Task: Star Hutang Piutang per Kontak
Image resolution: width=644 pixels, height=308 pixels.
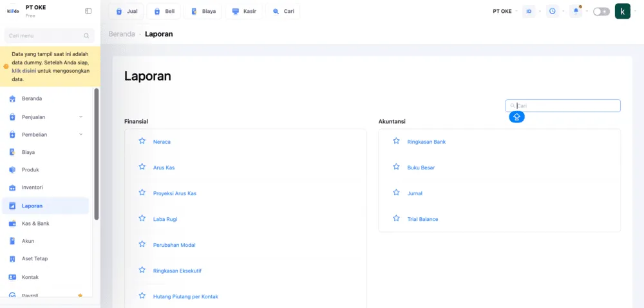Action: 142,295
